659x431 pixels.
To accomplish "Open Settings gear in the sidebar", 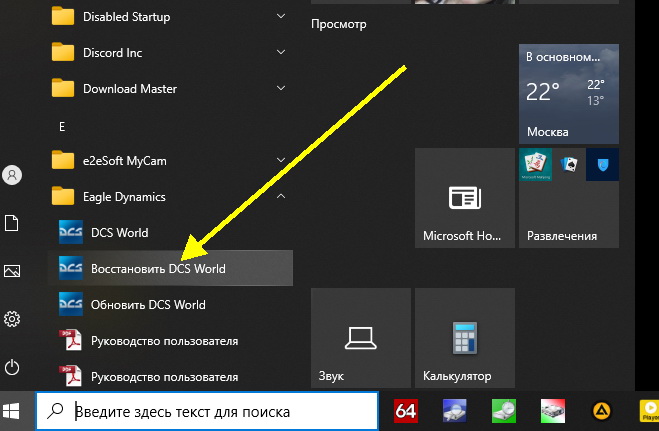I will [12, 319].
